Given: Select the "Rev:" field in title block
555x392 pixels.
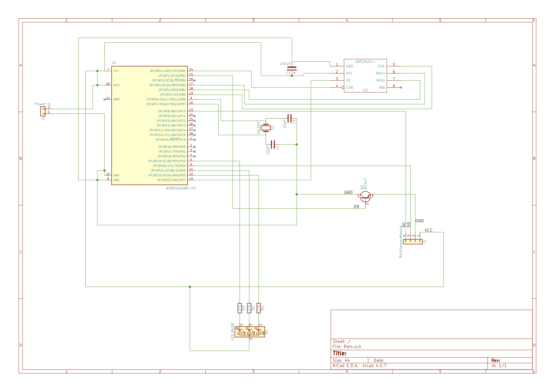Looking at the screenshot, I should click(496, 360).
